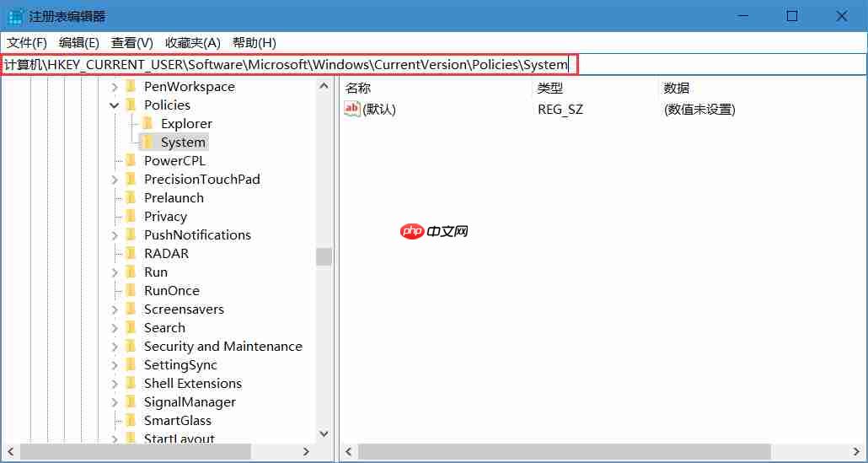Select the SmartGlass tree item
The height and width of the screenshot is (463, 868).
[x=178, y=421]
